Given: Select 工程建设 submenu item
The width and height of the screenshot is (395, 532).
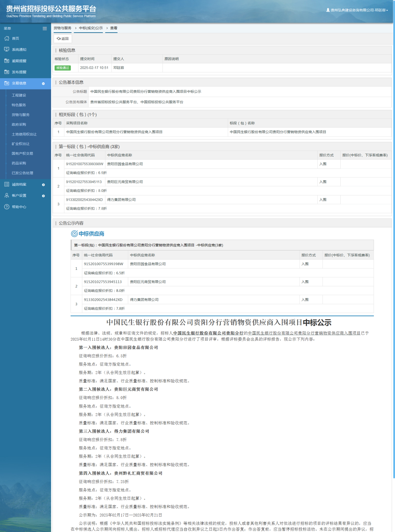Looking at the screenshot, I should tap(19, 95).
